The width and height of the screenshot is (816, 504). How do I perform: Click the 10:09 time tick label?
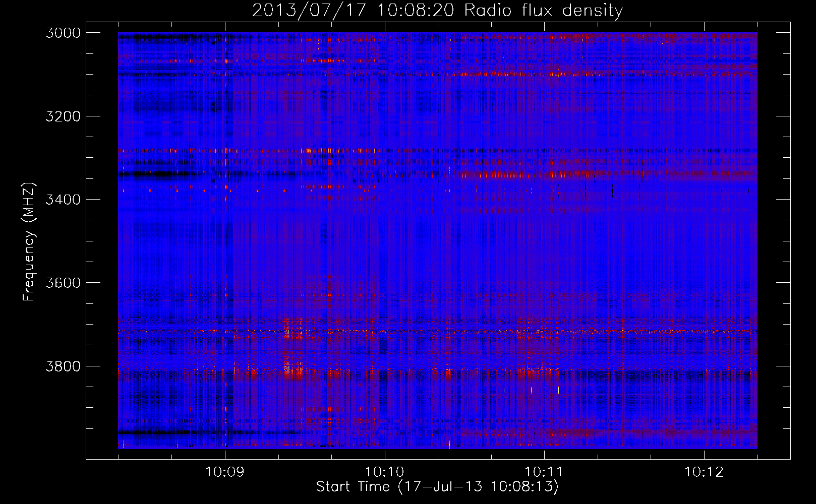(225, 472)
